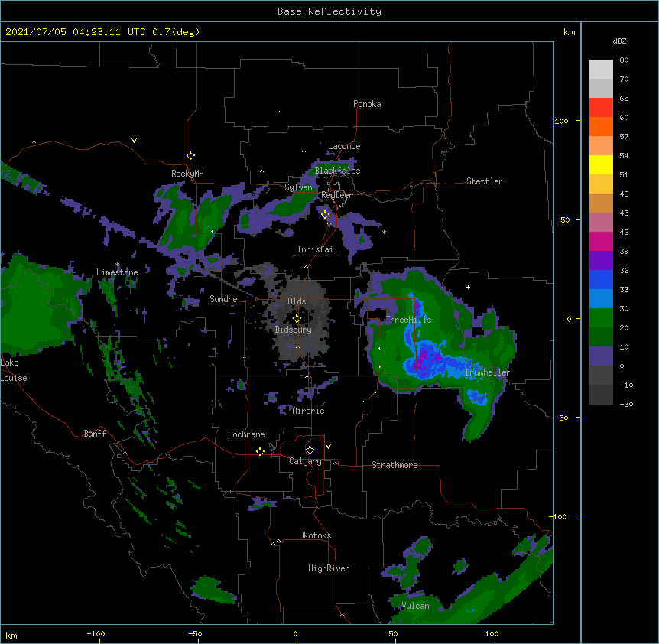Click the Blackfalds city label
The width and height of the screenshot is (659, 644).
(x=337, y=171)
